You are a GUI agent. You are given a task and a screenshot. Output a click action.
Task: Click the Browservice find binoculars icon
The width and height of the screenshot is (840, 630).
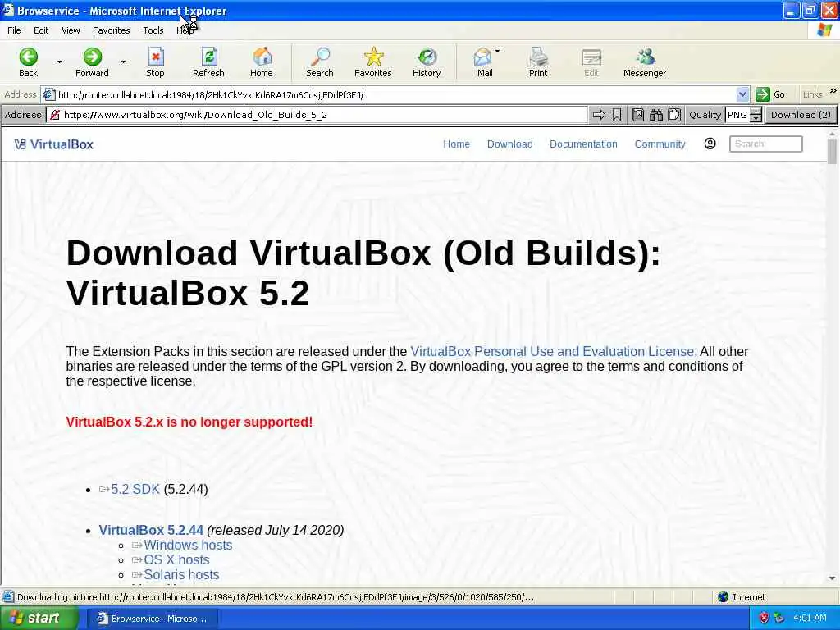click(656, 115)
